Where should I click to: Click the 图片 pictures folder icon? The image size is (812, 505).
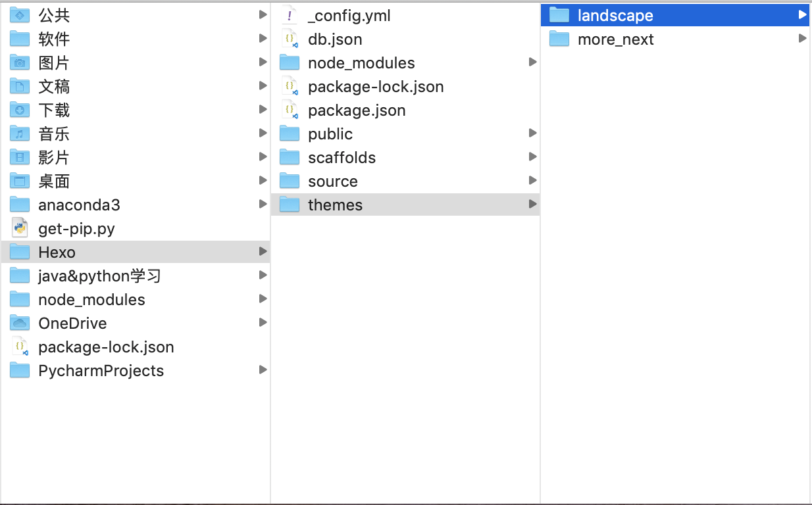(20, 62)
